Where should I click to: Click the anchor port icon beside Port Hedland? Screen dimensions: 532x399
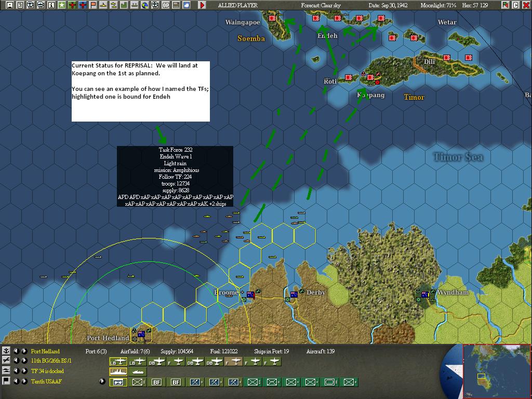tap(6, 351)
